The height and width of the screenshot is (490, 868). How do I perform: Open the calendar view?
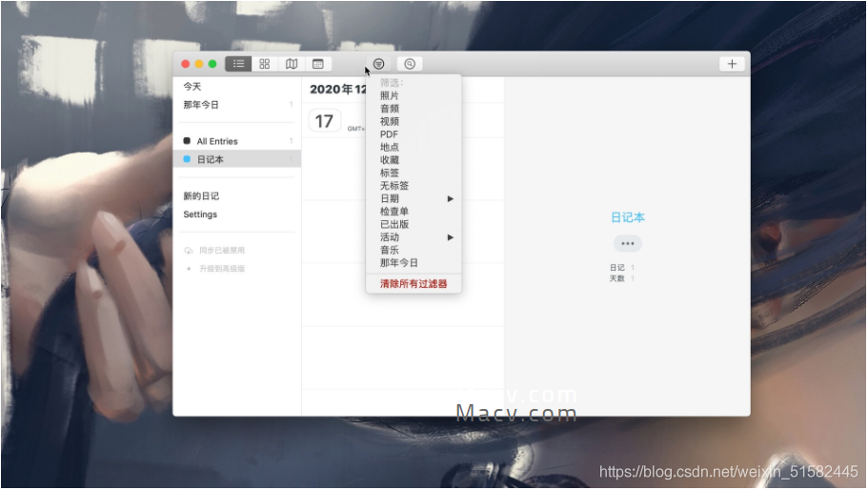(x=317, y=64)
